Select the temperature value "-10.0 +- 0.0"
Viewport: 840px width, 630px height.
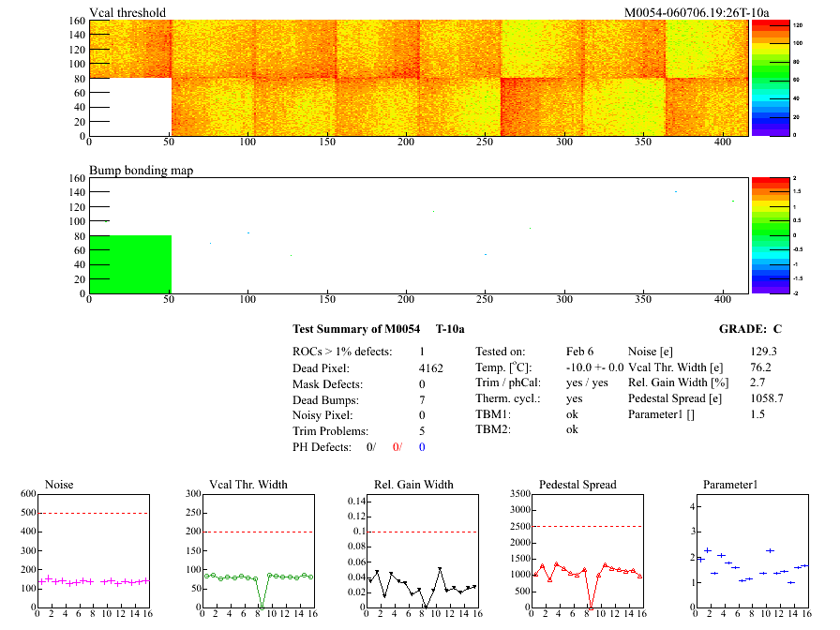tap(594, 367)
